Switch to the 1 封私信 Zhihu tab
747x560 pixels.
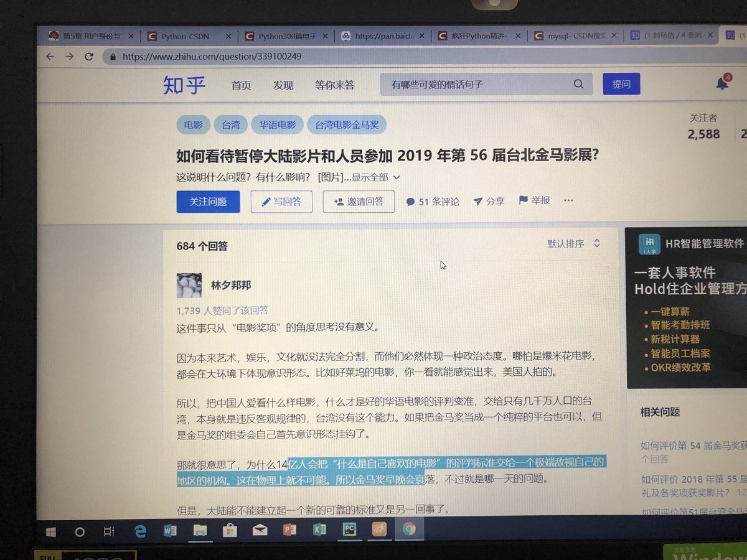[672, 35]
